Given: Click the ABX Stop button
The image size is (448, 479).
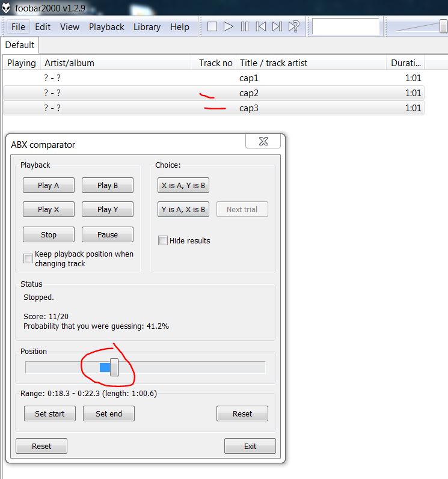Looking at the screenshot, I should (49, 234).
